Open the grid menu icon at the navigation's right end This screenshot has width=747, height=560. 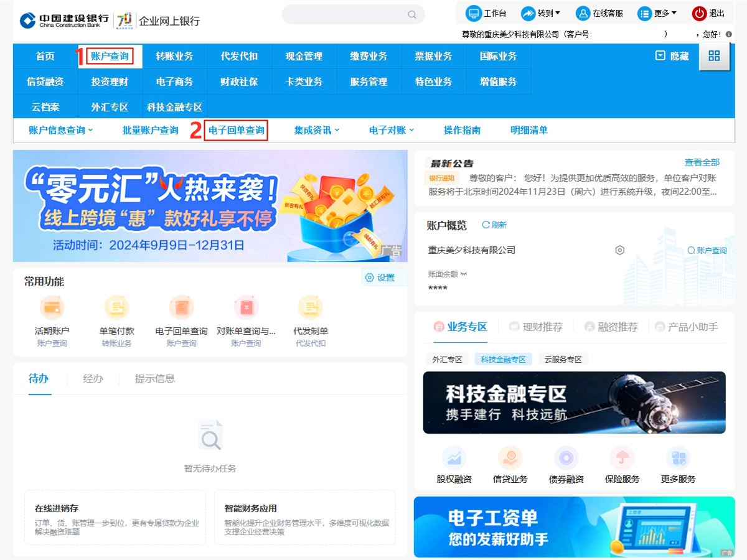tap(714, 56)
